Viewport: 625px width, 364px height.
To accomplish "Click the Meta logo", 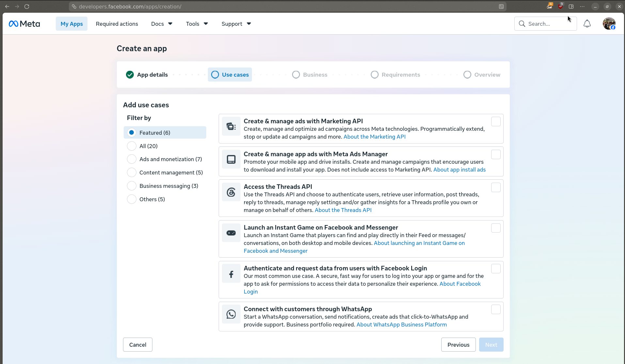I will point(24,24).
